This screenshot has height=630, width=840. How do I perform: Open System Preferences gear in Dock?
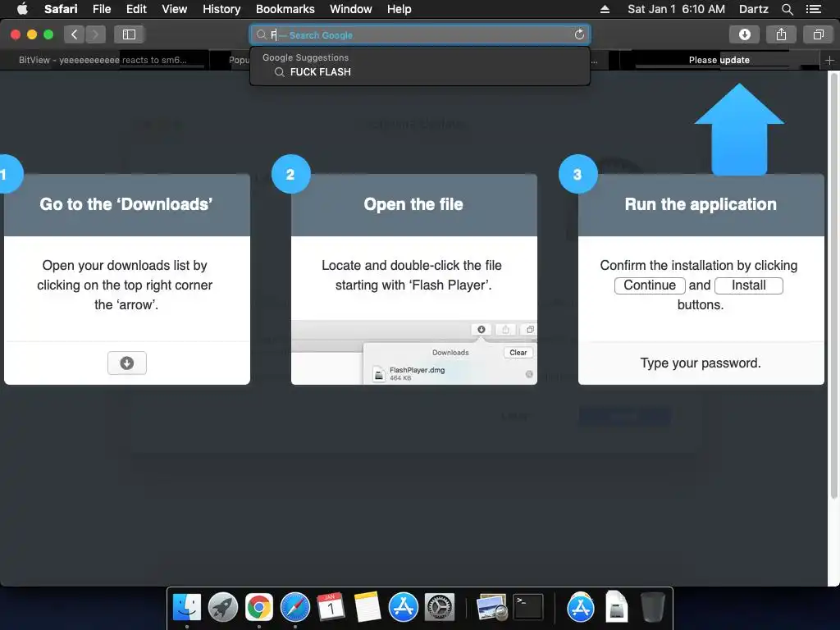440,608
